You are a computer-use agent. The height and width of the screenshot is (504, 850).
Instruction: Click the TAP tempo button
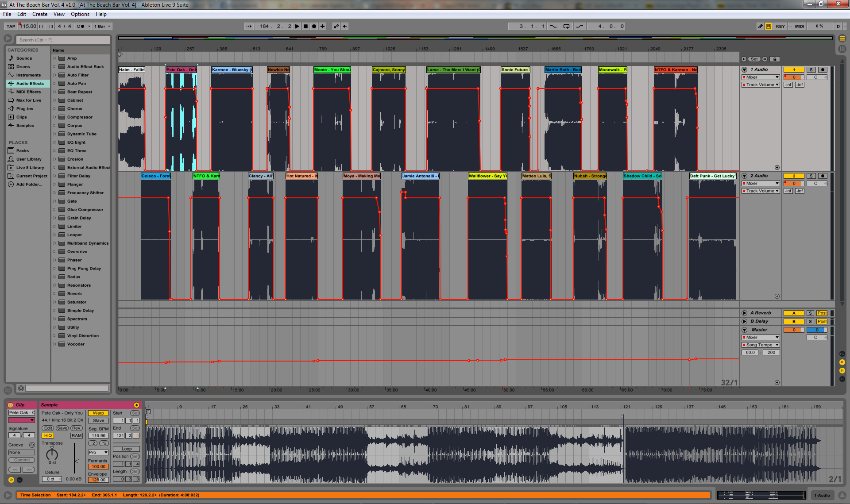[x=11, y=27]
